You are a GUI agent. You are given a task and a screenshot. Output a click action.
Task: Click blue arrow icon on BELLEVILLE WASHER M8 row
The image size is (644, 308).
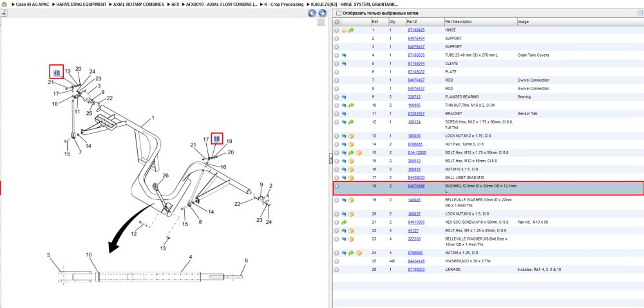click(x=344, y=239)
